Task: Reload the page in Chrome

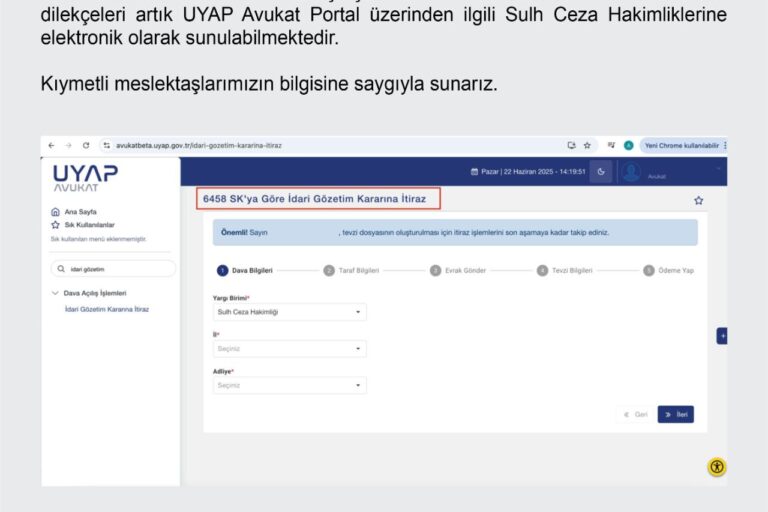Action: click(x=86, y=145)
